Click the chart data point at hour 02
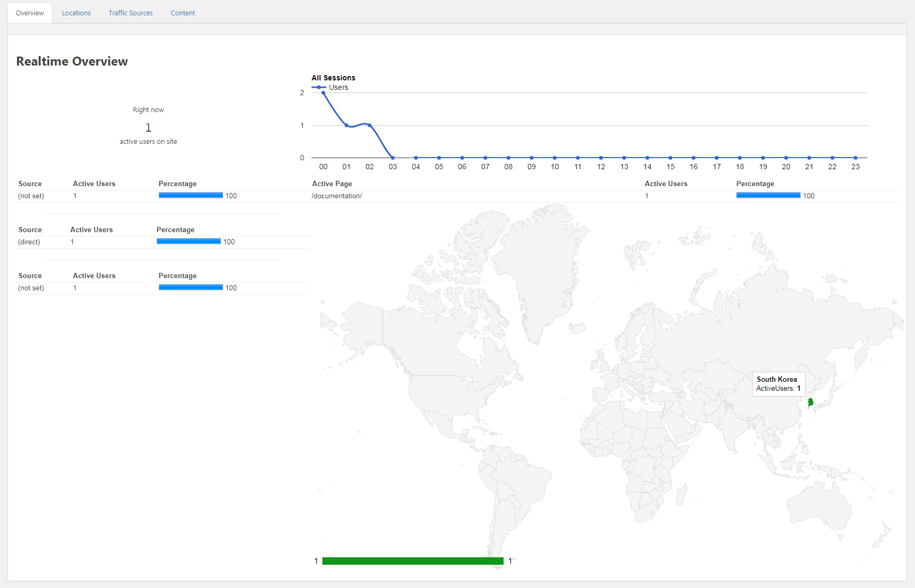Screen dimensions: 915x588 coord(370,125)
